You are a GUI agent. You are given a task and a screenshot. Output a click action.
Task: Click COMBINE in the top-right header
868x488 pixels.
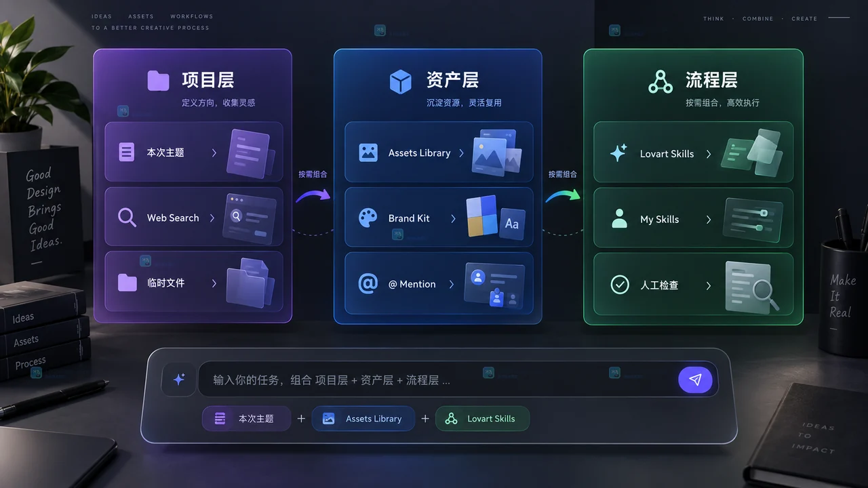pos(757,19)
